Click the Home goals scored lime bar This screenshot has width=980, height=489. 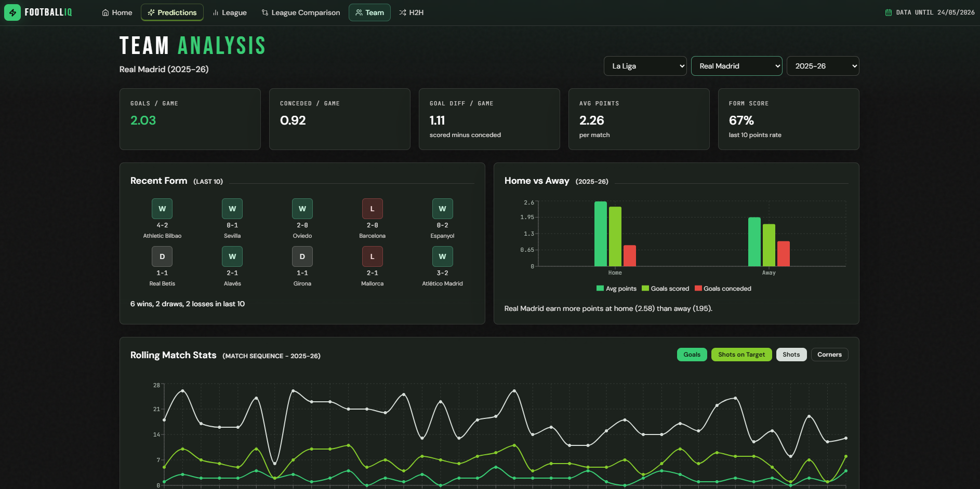pyautogui.click(x=615, y=237)
